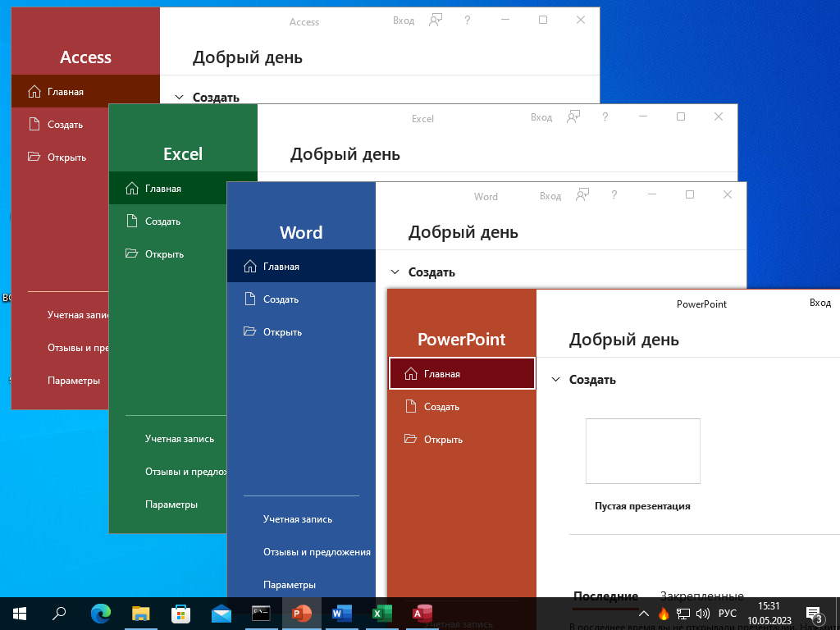This screenshot has height=630, width=840.
Task: Launch Microsoft Edge from the taskbar
Action: pyautogui.click(x=101, y=614)
